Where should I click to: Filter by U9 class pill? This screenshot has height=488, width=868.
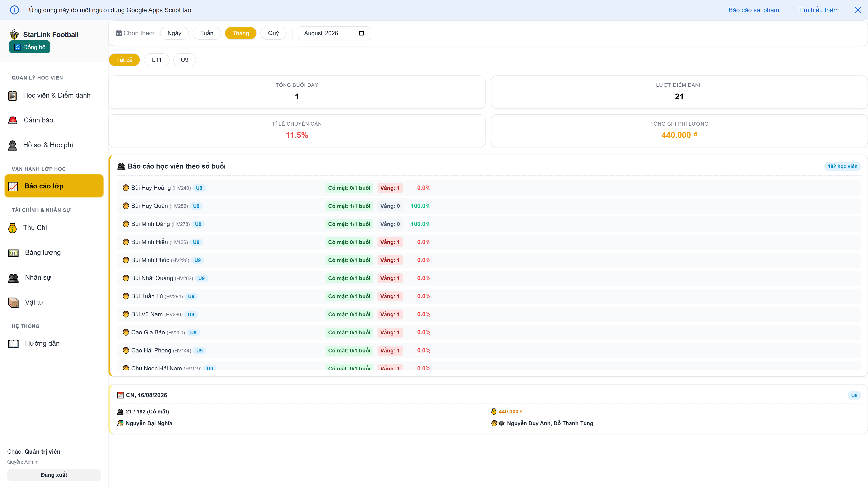pos(184,60)
